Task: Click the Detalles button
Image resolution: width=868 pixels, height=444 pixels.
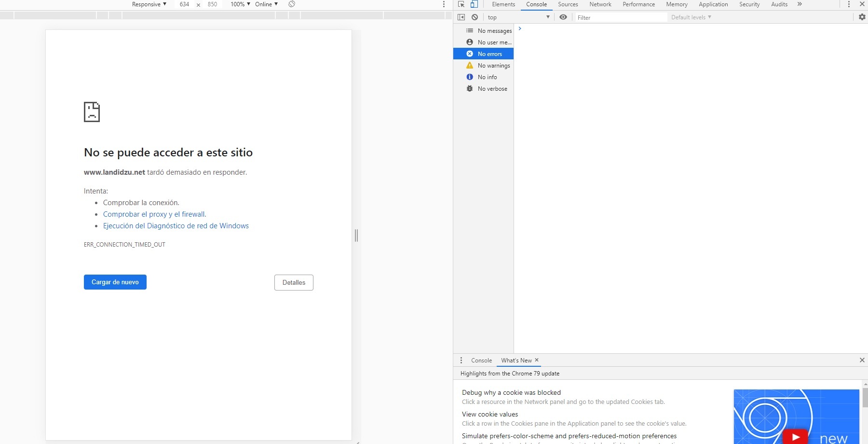Action: [294, 283]
